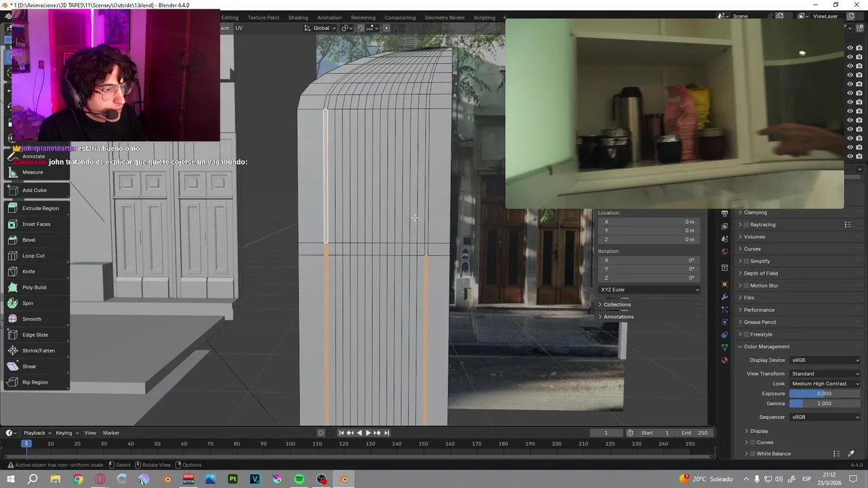This screenshot has width=868, height=488.
Task: Open the Sequencer sRGB dropdown
Action: 825,417
